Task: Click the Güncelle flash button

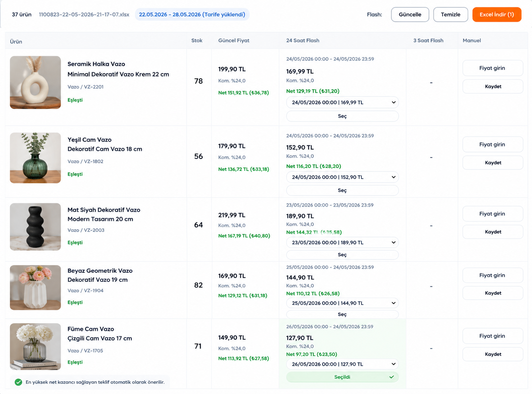Action: (x=410, y=15)
